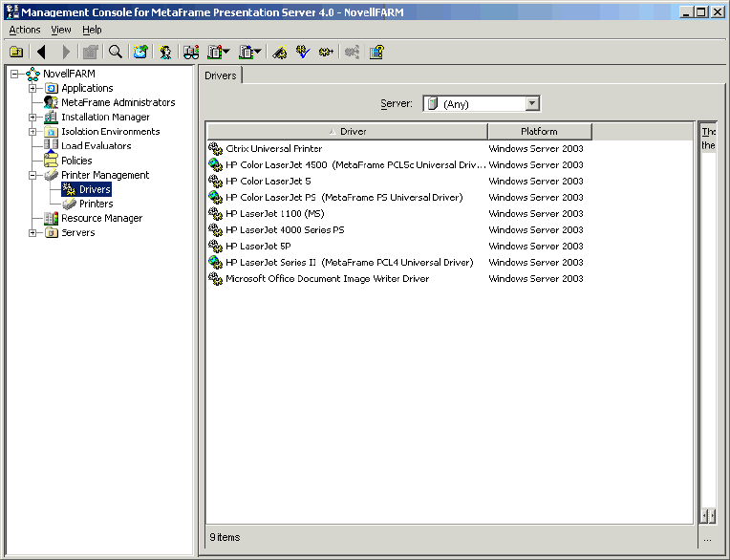Select the Drivers tab

(x=220, y=75)
